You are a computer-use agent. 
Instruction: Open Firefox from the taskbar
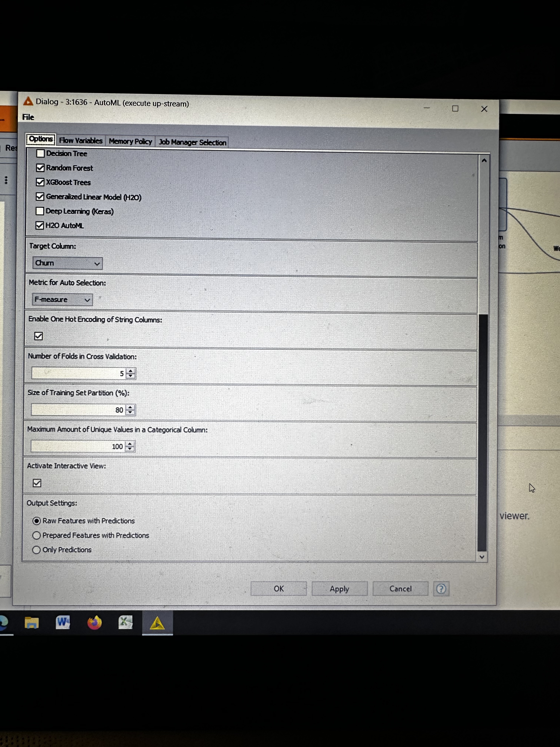94,622
